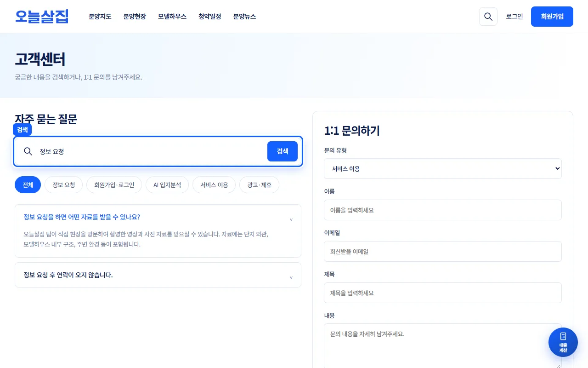Click the 제목 input field
Image resolution: width=588 pixels, height=368 pixels.
(x=443, y=293)
